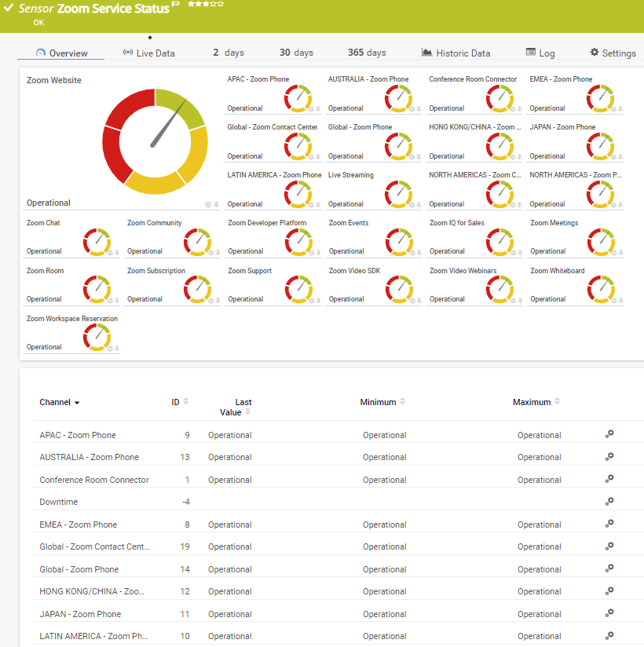Click settings gear for EMEA - Zoom Phone row
The height and width of the screenshot is (647, 644).
pyautogui.click(x=609, y=524)
